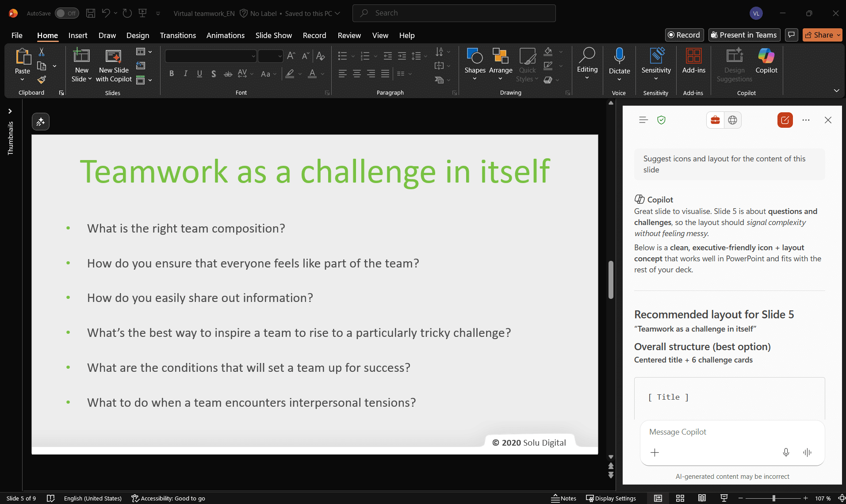Screen dimensions: 846x504
Task: Toggle the Notes pane
Action: 564,498
